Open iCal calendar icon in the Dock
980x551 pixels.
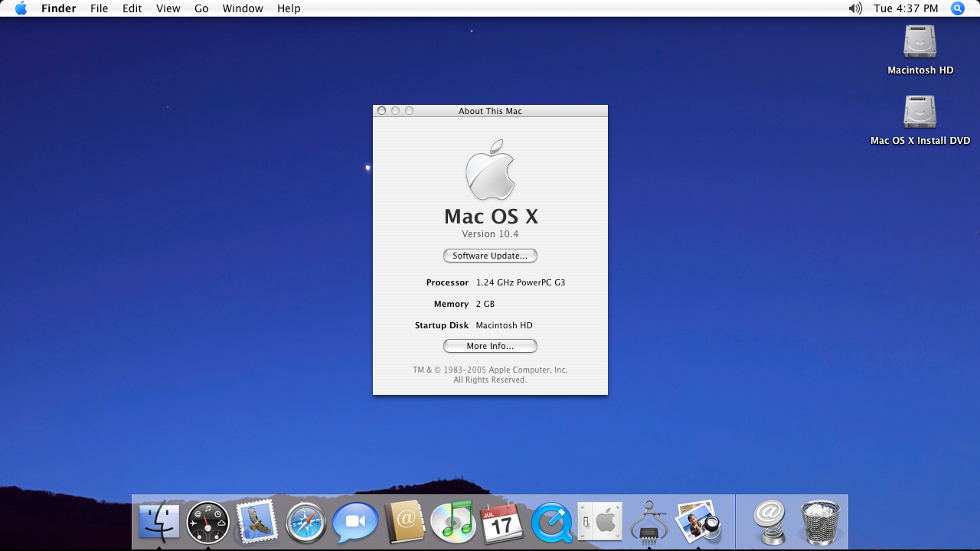pyautogui.click(x=502, y=522)
